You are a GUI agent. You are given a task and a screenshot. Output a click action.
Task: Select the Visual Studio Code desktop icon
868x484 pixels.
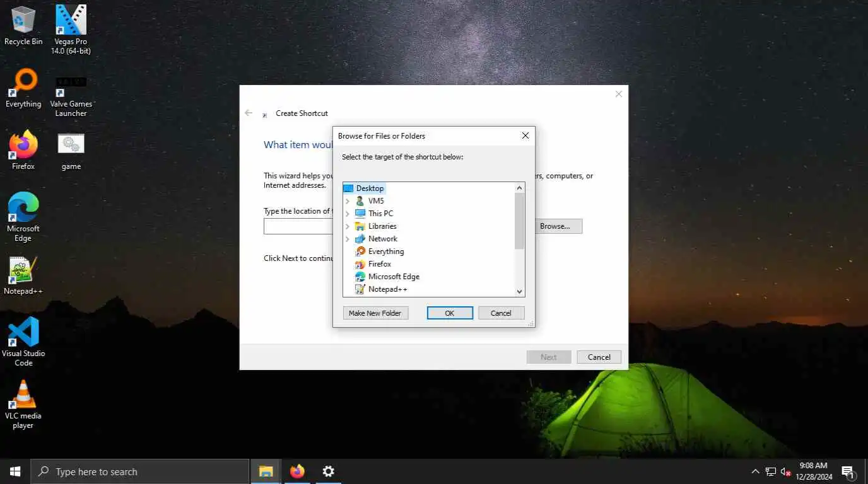(23, 342)
